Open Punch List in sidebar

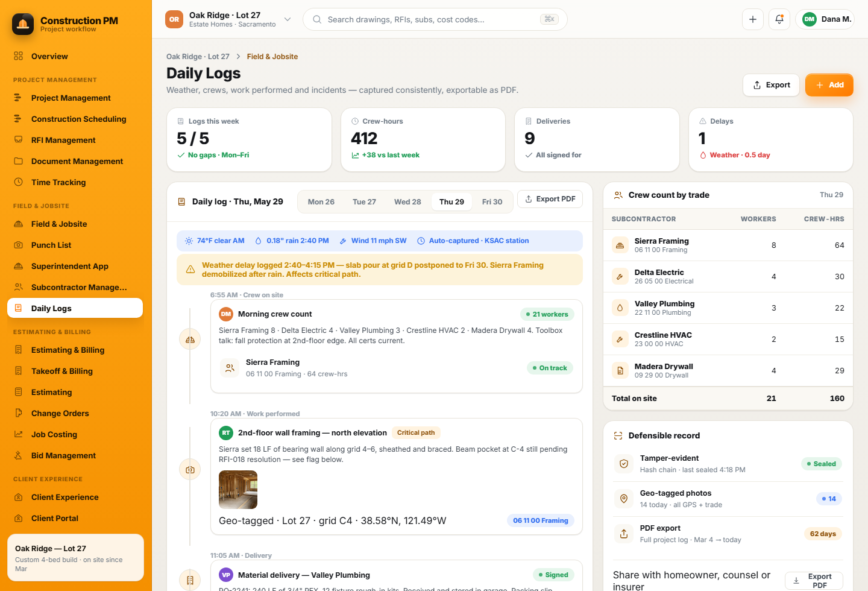[x=75, y=245]
